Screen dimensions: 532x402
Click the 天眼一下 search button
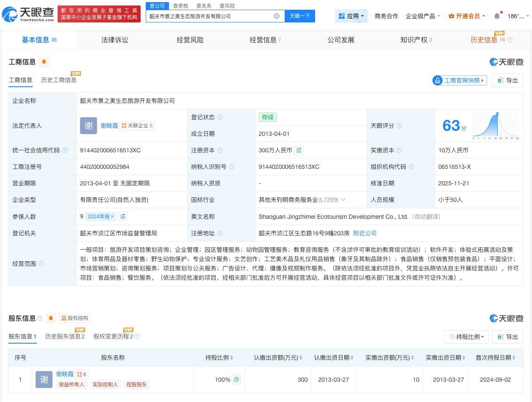click(x=300, y=16)
